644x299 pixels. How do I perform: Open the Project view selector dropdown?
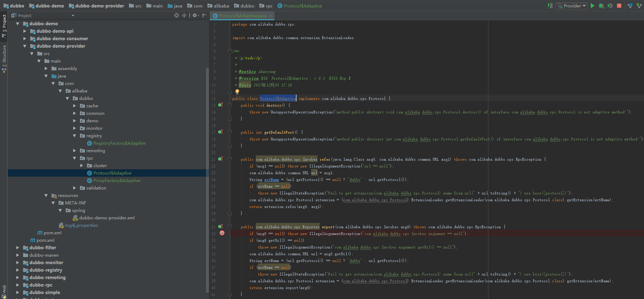(x=73, y=16)
